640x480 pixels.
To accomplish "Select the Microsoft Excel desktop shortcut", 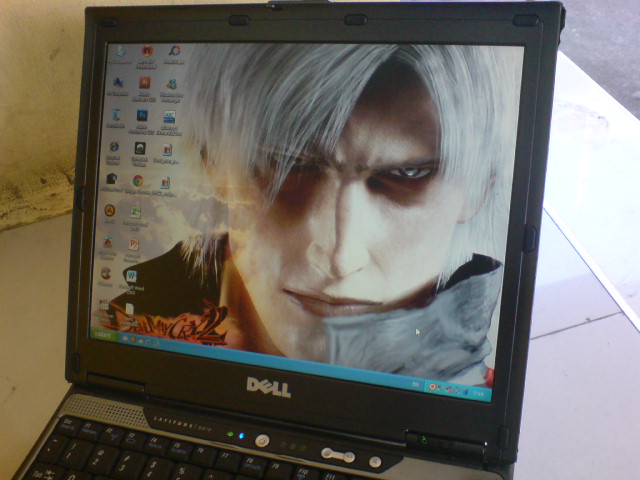I will point(135,212).
